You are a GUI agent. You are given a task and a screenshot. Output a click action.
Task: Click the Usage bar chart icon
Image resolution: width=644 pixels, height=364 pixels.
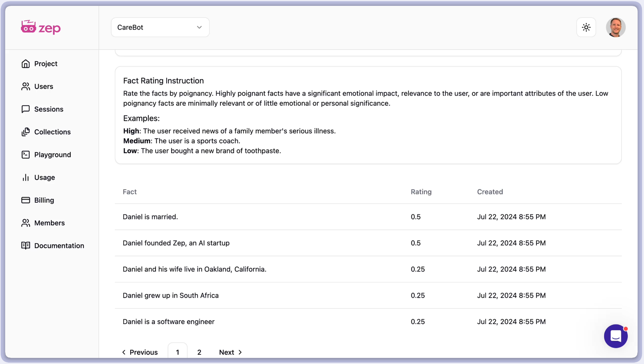[x=25, y=177]
